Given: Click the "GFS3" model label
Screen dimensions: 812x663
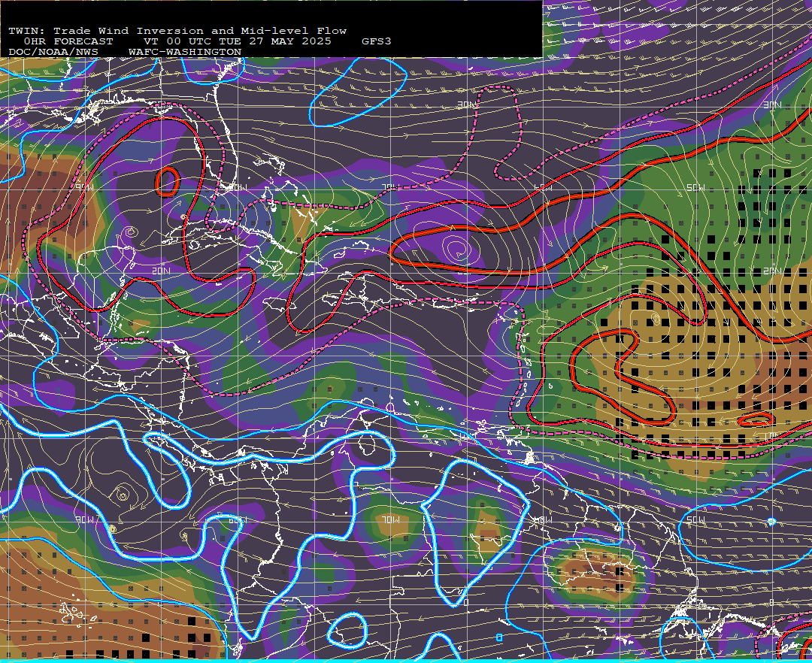Looking at the screenshot, I should 377,41.
